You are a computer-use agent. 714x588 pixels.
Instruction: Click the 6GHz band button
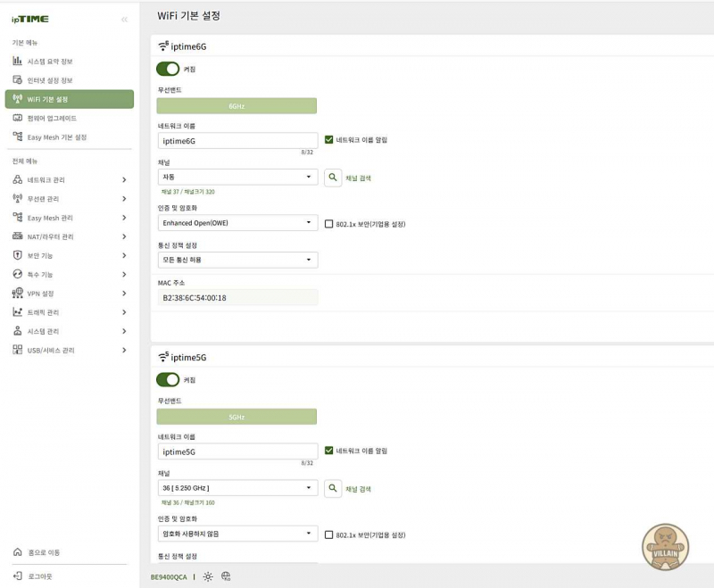[237, 106]
